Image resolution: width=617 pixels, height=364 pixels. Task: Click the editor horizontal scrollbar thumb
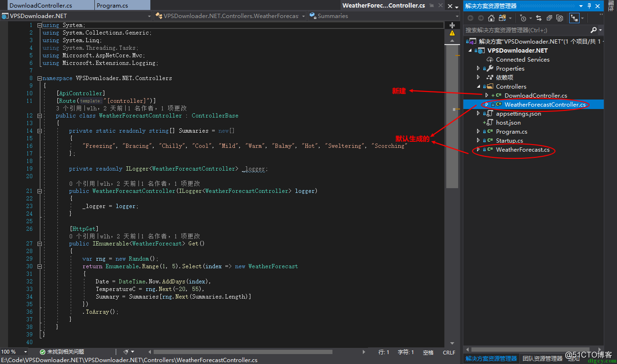[243, 352]
